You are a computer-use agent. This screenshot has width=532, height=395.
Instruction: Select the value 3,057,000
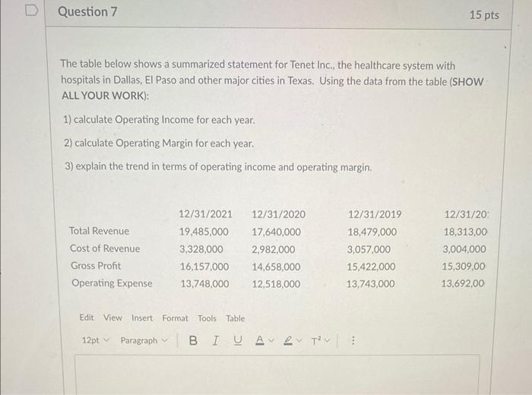pos(369,250)
